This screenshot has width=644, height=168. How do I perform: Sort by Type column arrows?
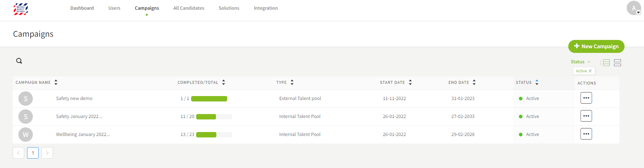292,82
